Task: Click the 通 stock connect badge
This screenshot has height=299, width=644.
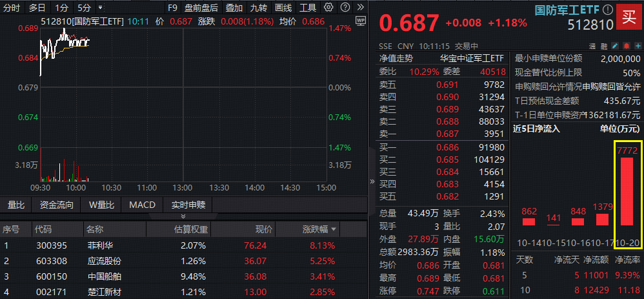Action: tap(593, 46)
